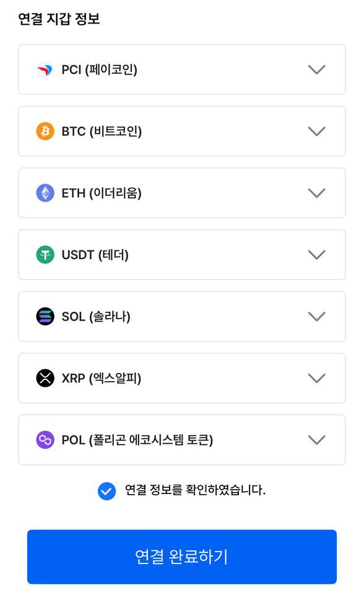This screenshot has width=364, height=600.
Task: Click the purple Polygon POL logo icon
Action: 45,439
